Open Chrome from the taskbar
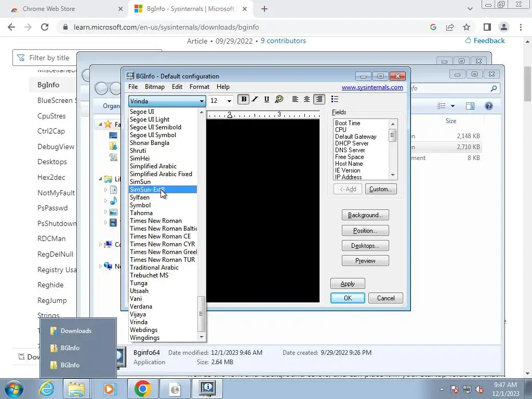This screenshot has height=399, width=532. coord(142,389)
